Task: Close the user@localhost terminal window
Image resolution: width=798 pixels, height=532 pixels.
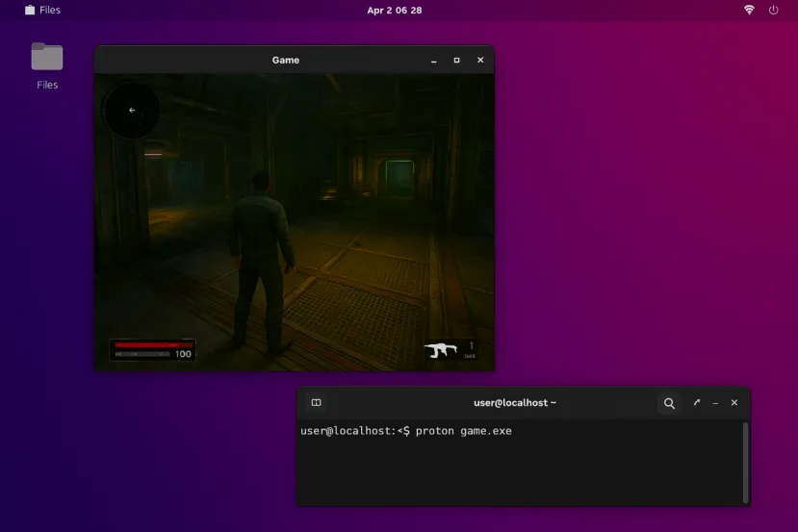Action: click(734, 403)
